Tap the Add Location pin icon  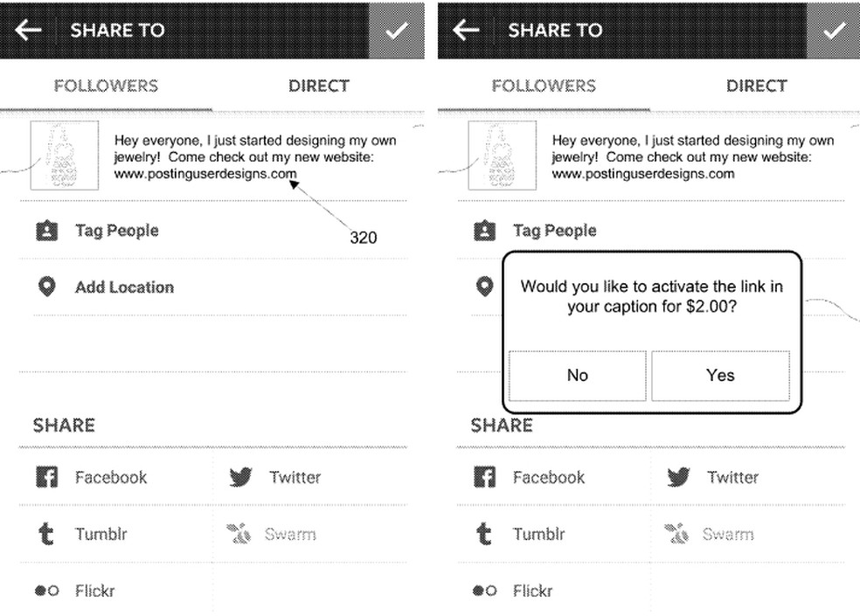[47, 287]
